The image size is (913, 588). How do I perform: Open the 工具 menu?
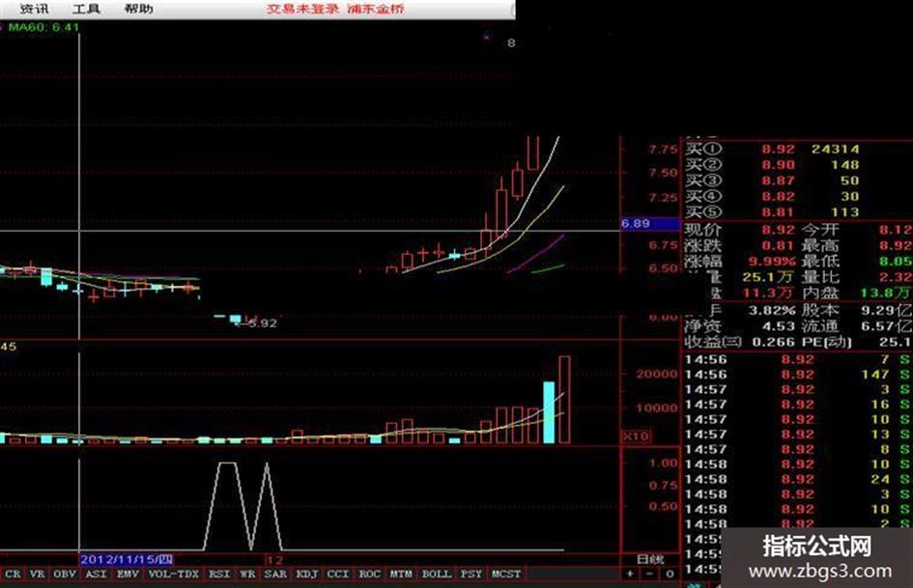86,9
